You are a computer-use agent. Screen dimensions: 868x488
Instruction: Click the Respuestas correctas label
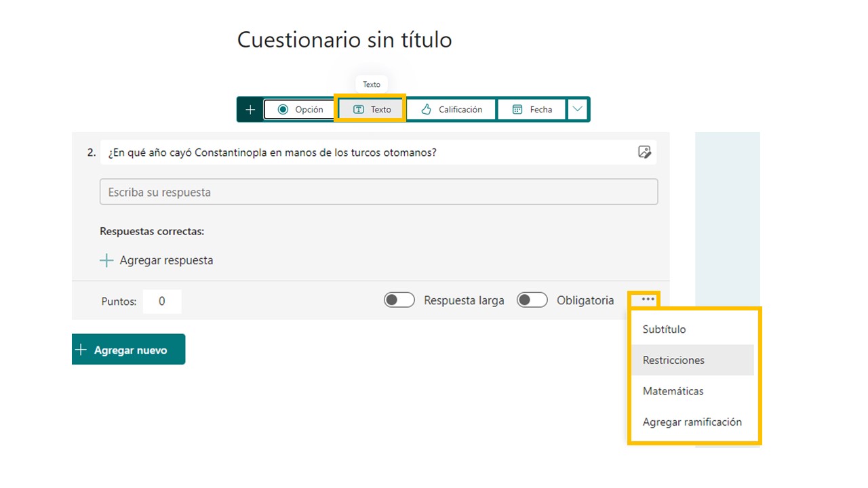[152, 231]
